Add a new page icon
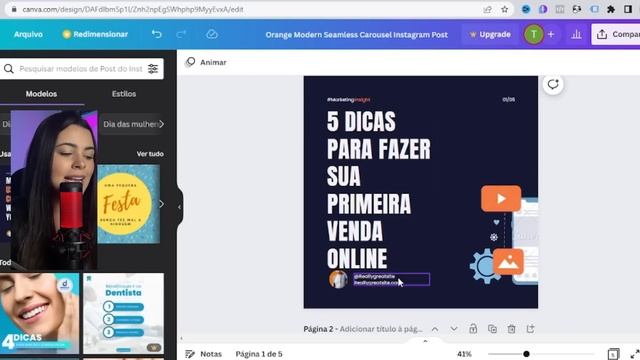 click(x=530, y=329)
